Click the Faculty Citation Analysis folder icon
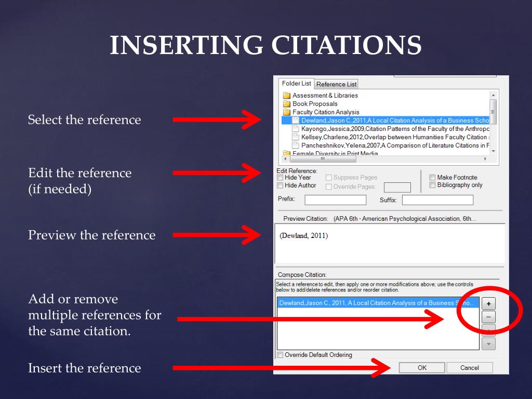The image size is (532, 399). 287,112
